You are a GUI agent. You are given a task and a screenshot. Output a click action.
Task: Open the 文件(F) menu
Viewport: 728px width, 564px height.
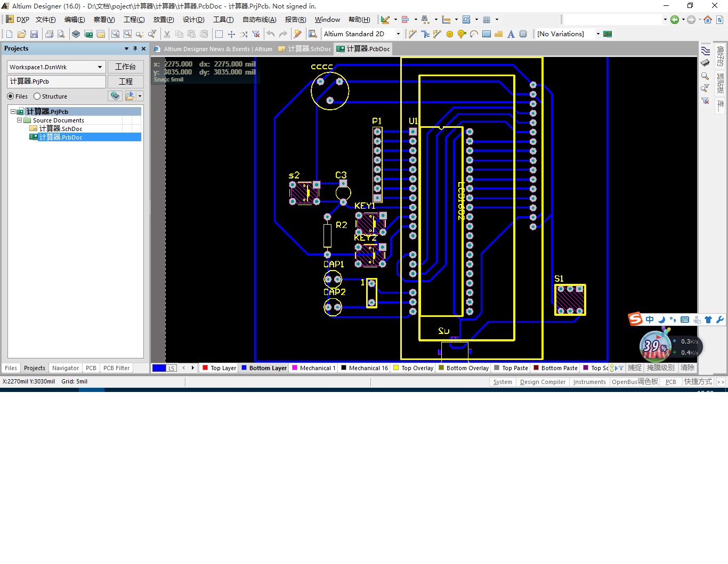click(x=46, y=20)
